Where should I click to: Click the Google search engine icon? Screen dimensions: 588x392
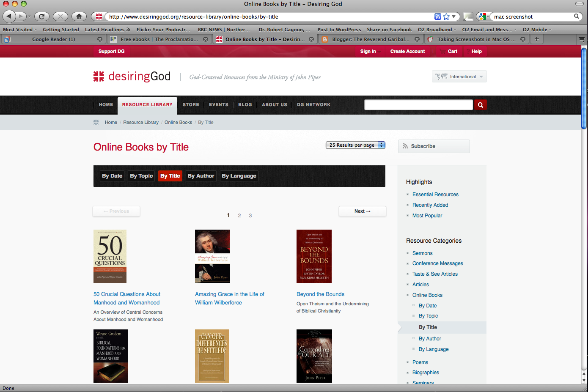click(x=482, y=16)
